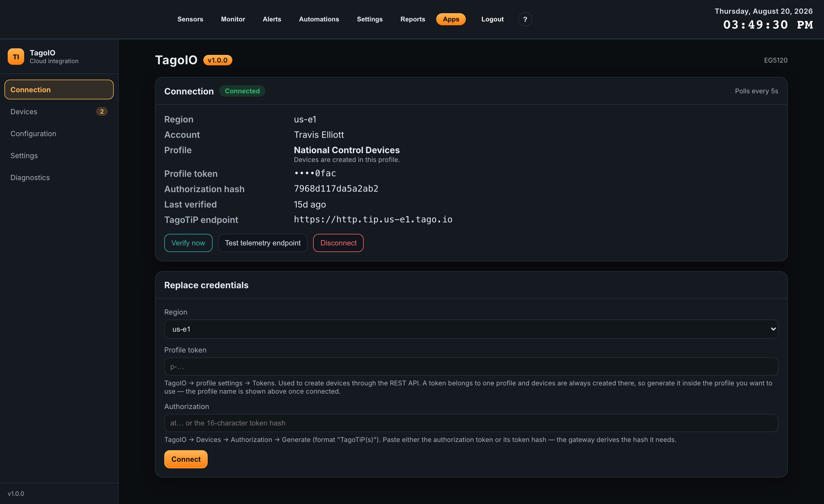Click the masked profile token ending 0fac
This screenshot has width=824, height=504.
tap(315, 173)
